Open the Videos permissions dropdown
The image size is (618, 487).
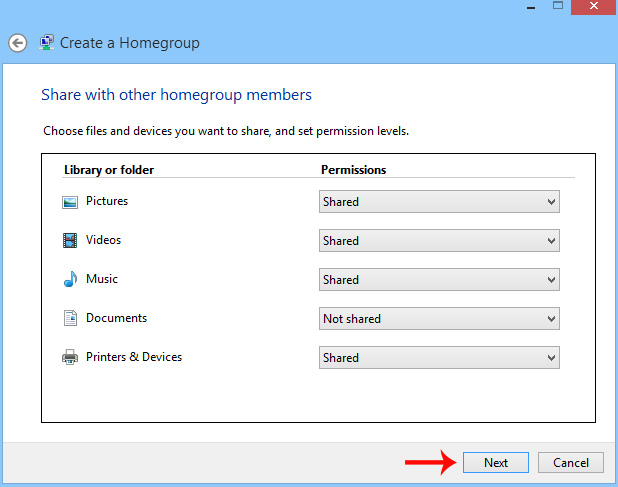pyautogui.click(x=439, y=241)
